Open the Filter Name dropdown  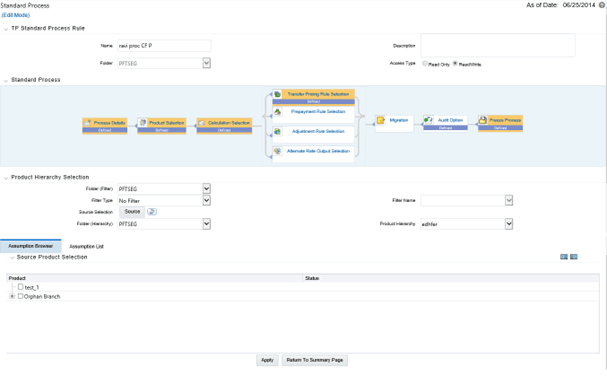(509, 200)
